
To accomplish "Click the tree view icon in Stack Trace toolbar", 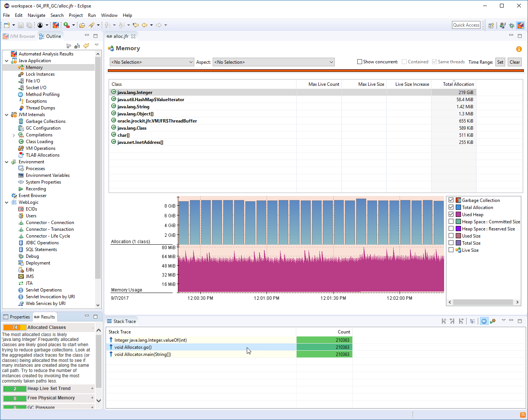I will (x=473, y=321).
